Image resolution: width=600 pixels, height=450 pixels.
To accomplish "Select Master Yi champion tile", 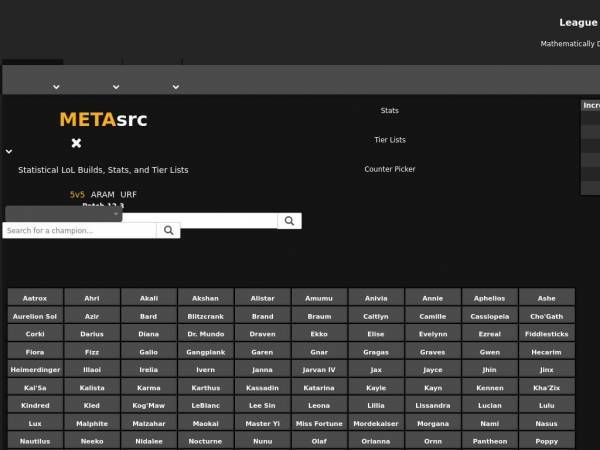I will pyautogui.click(x=262, y=423).
